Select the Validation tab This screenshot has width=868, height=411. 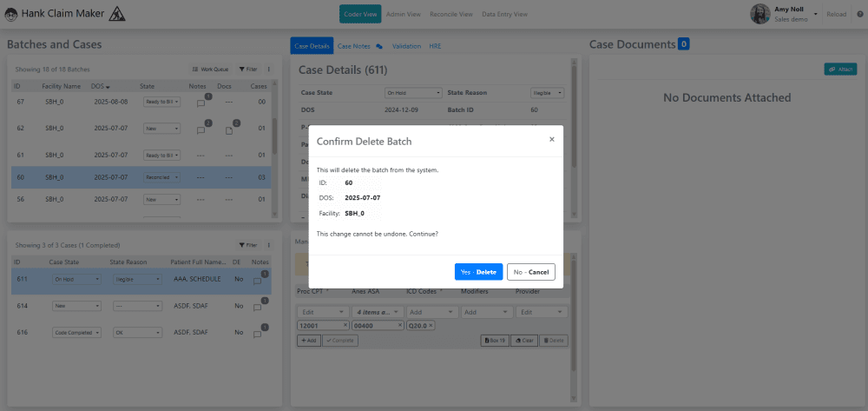click(406, 46)
